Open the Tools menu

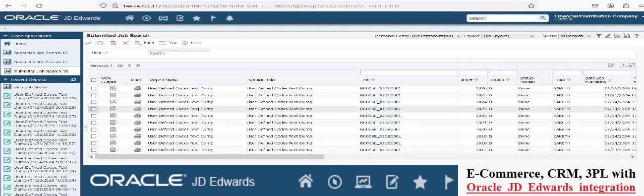[x=191, y=43]
